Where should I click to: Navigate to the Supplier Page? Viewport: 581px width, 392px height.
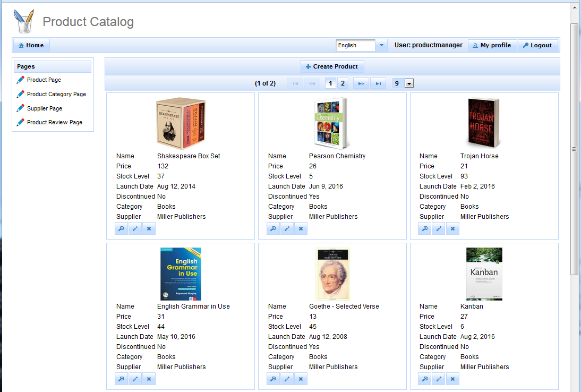click(45, 108)
